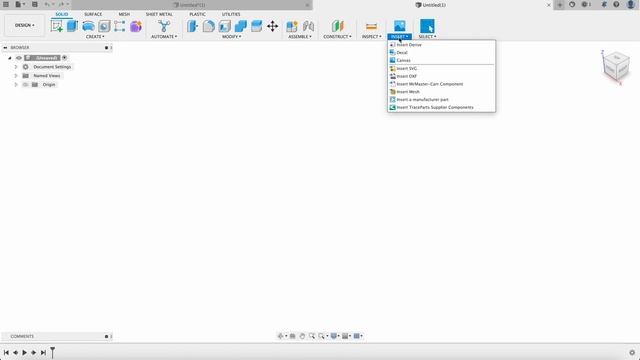Viewport: 640px width, 360px height.
Task: Open the Construct dropdown
Action: click(x=338, y=37)
